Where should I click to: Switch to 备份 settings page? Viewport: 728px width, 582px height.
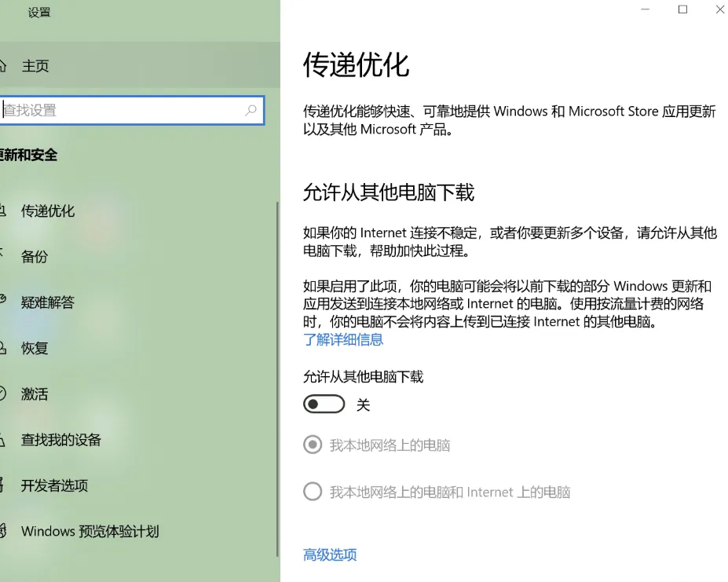point(35,256)
